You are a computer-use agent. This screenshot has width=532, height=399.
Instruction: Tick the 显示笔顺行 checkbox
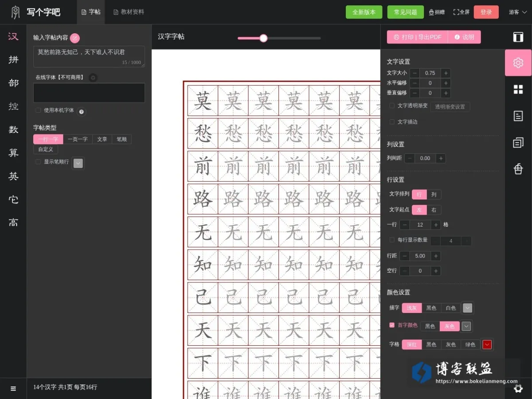(x=38, y=162)
